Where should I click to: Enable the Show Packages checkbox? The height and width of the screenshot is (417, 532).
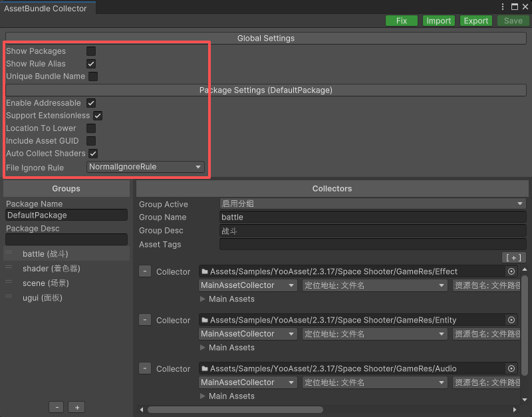(x=91, y=51)
